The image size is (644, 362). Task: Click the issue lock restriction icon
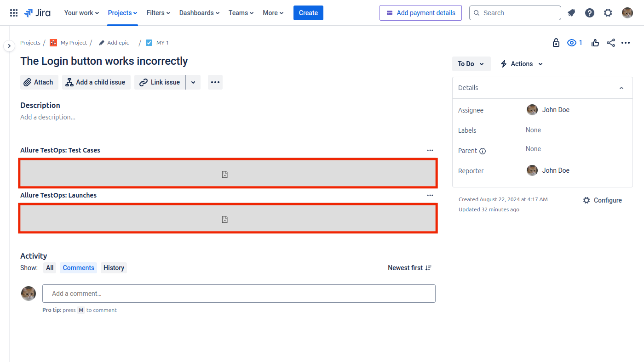coord(556,43)
